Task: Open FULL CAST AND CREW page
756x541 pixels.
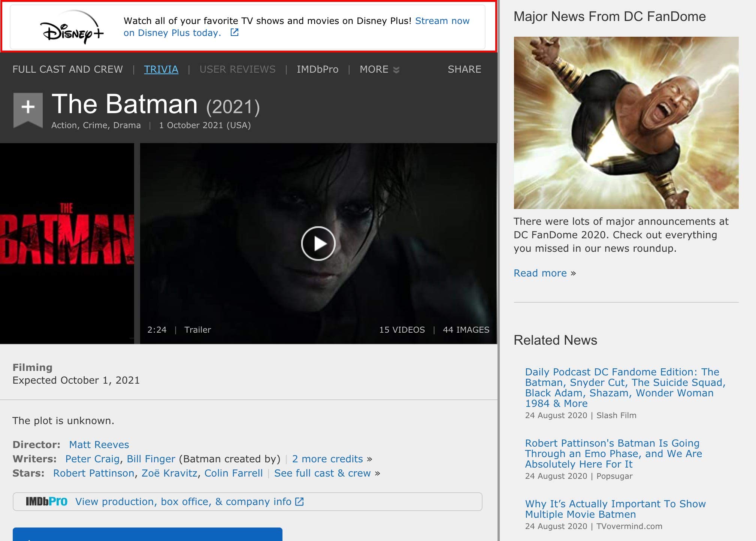Action: tap(68, 69)
